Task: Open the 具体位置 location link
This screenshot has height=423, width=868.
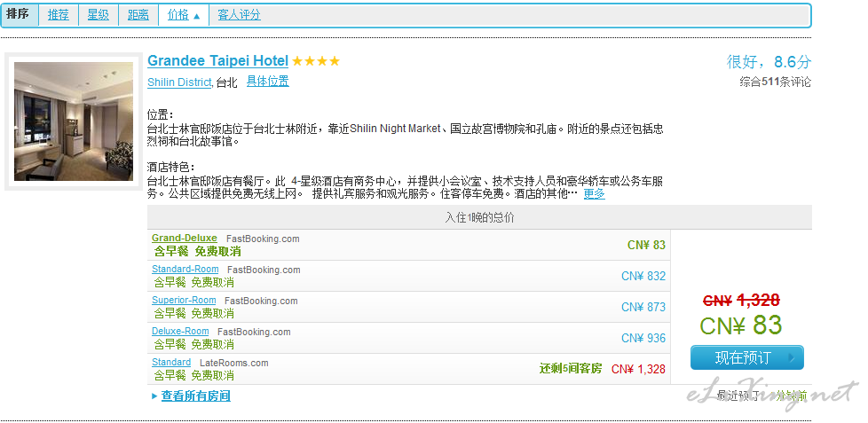Action: point(267,82)
